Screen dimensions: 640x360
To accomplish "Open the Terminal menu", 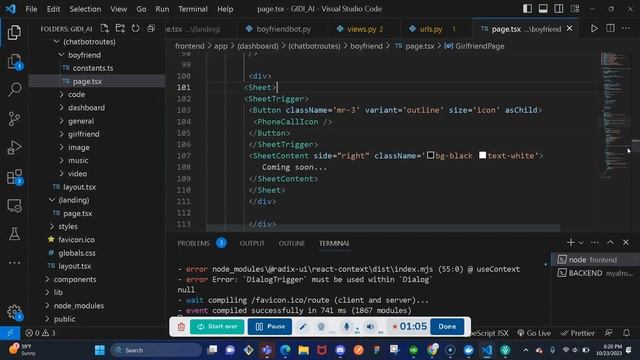I will (x=193, y=9).
